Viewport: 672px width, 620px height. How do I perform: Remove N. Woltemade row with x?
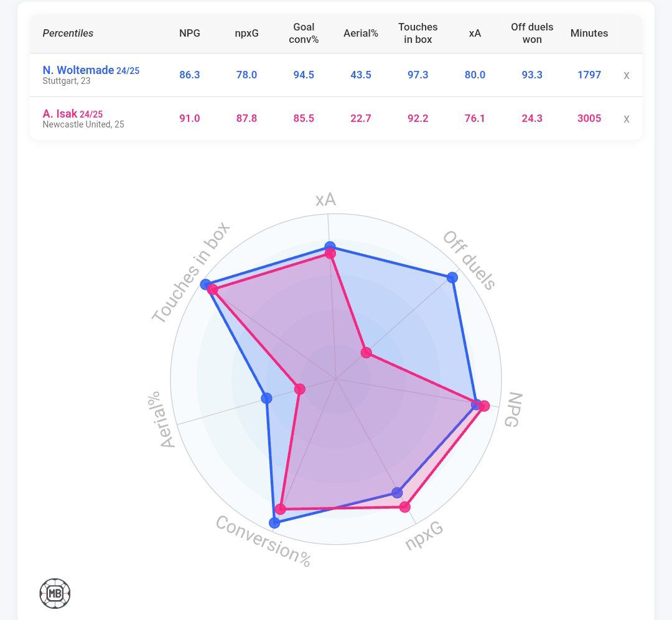627,75
